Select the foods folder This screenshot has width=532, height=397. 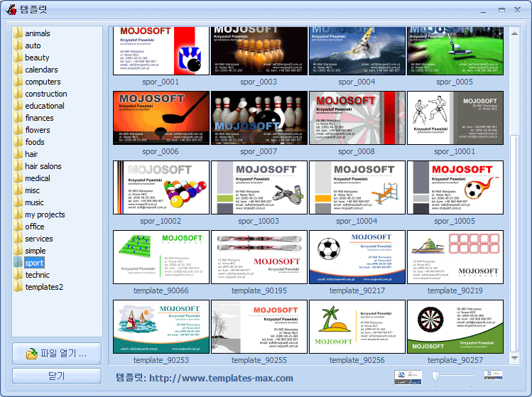tap(35, 142)
